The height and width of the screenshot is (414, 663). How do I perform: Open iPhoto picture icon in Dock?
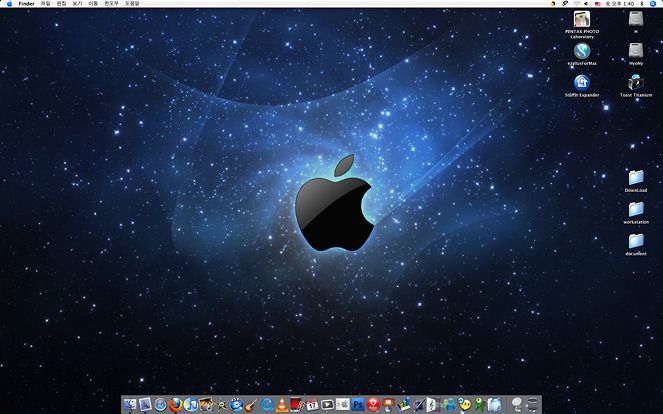(x=206, y=405)
